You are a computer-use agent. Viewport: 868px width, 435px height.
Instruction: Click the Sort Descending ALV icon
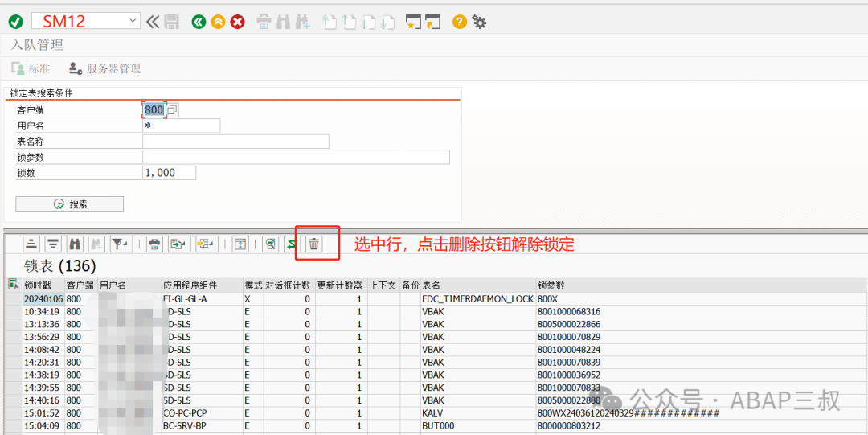(52, 244)
